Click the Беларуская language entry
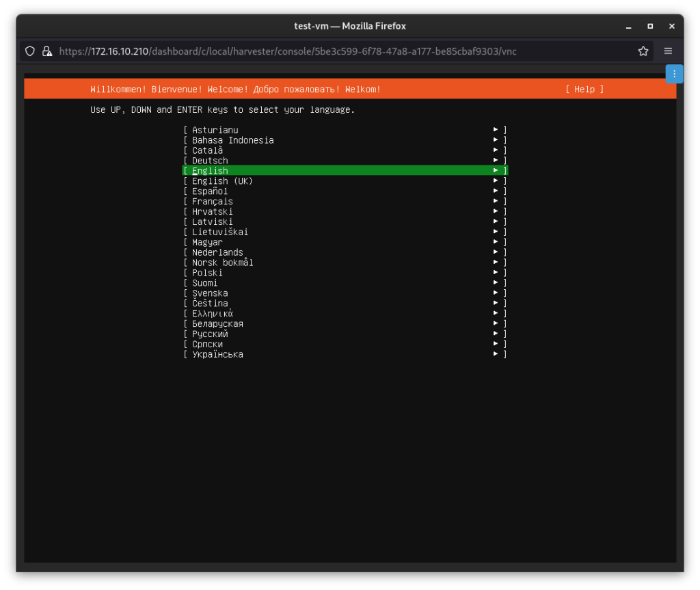This screenshot has height=590, width=700. pos(345,324)
